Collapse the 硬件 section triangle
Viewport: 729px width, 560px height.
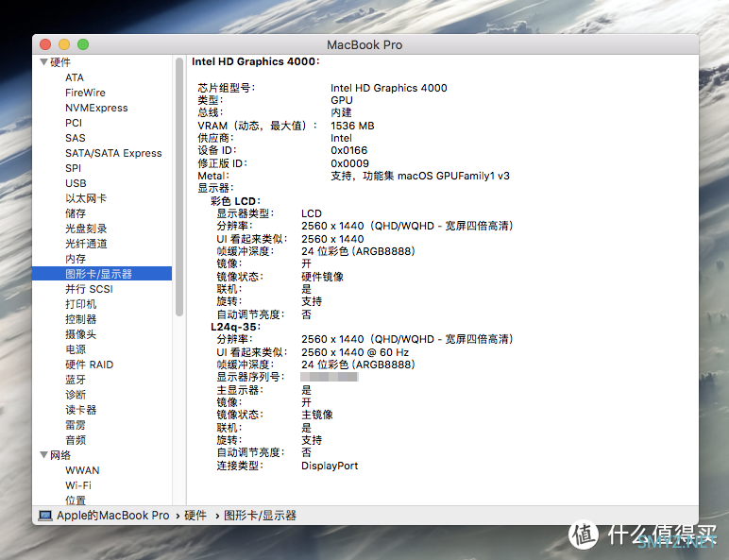pyautogui.click(x=43, y=62)
